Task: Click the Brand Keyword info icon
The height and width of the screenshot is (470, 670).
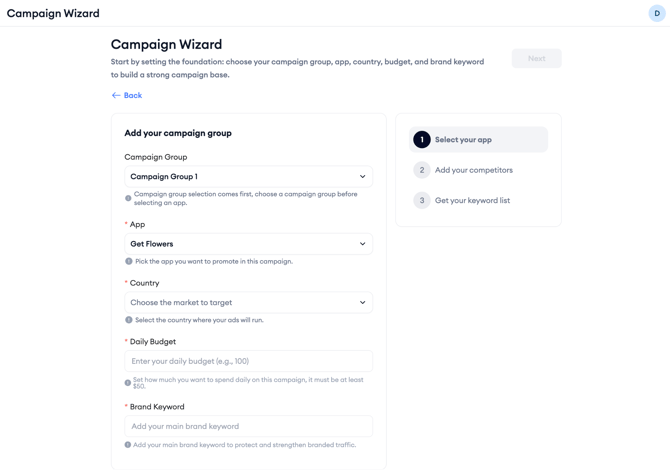Action: [x=128, y=445]
